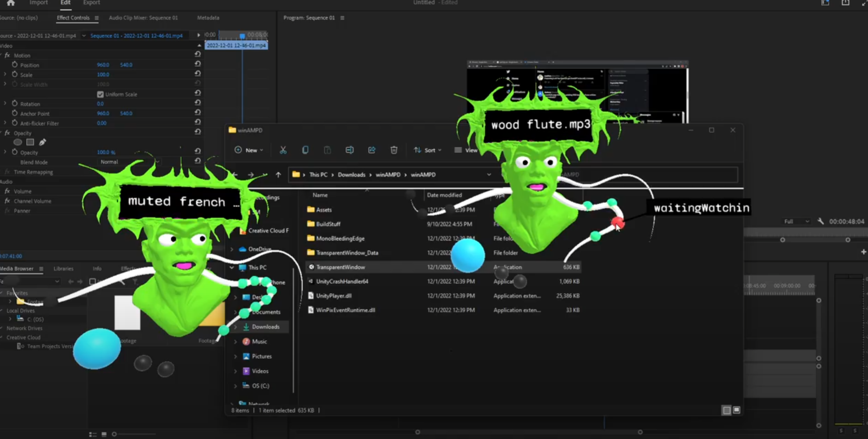Switch to the Metadata tab

tap(208, 18)
